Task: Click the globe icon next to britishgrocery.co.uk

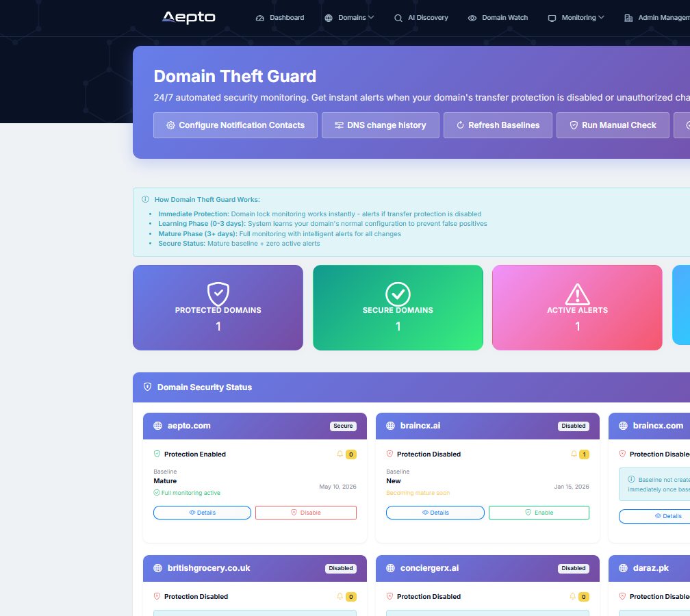Action: (157, 568)
